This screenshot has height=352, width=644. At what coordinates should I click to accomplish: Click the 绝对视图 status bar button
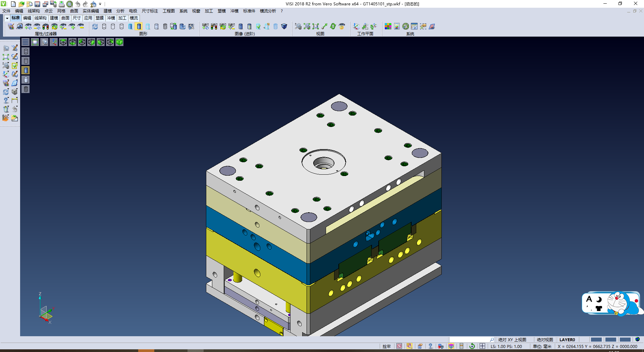[545, 340]
